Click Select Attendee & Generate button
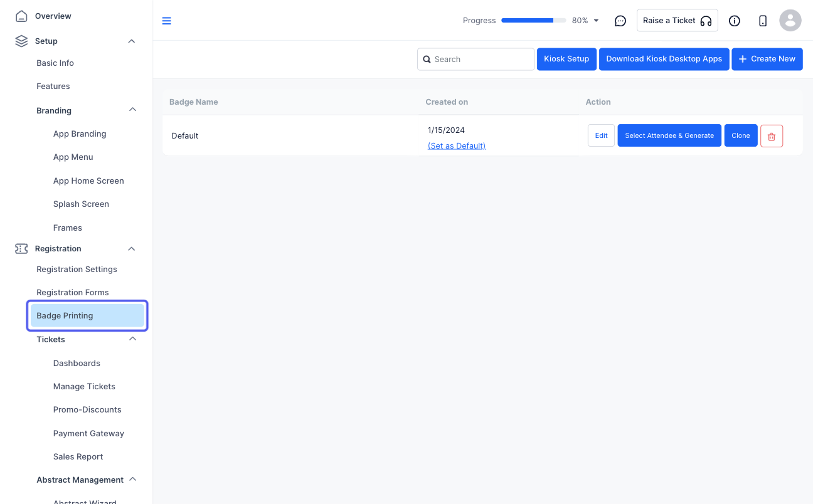 coord(669,135)
